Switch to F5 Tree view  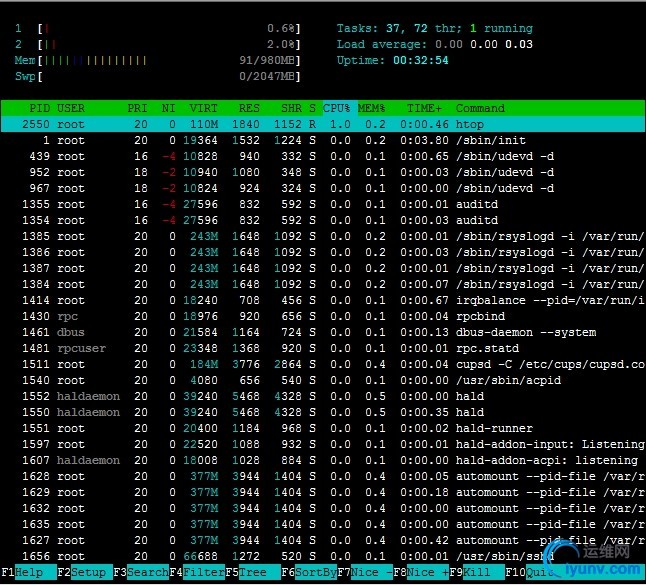(253, 572)
